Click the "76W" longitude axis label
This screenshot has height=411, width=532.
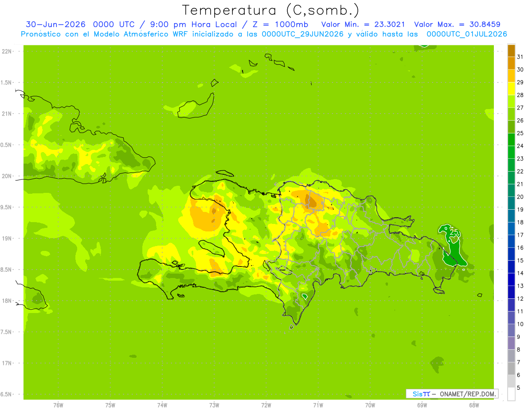[58, 405]
